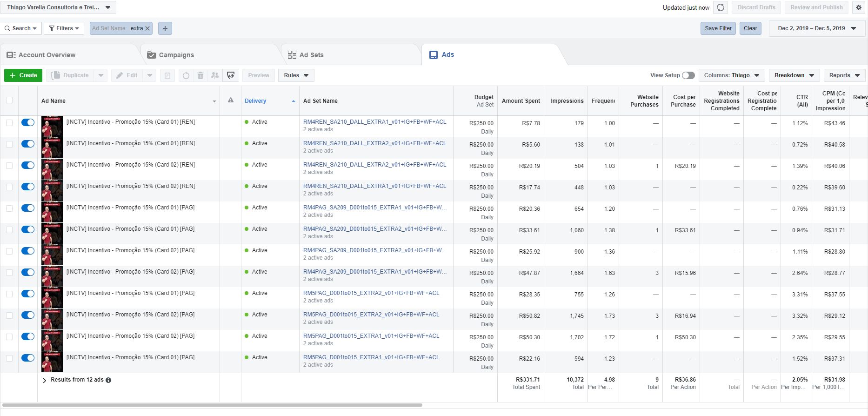Click the plus icon to add filter
Image resolution: width=868 pixels, height=416 pixels.
(x=165, y=28)
